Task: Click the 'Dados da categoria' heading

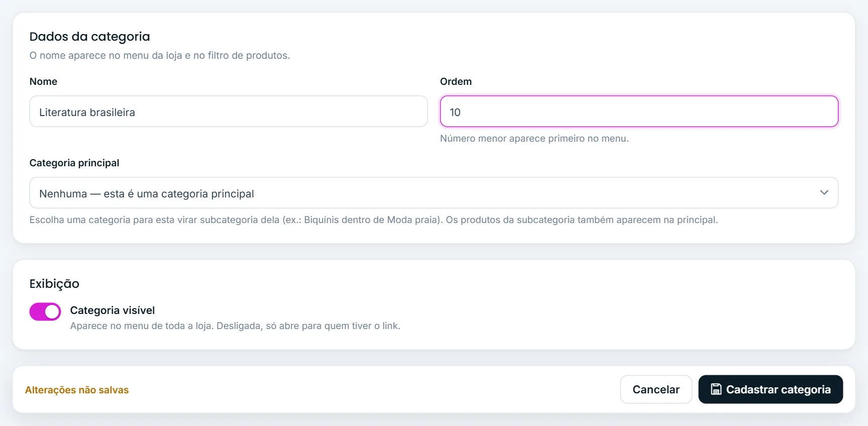Action: pyautogui.click(x=90, y=37)
